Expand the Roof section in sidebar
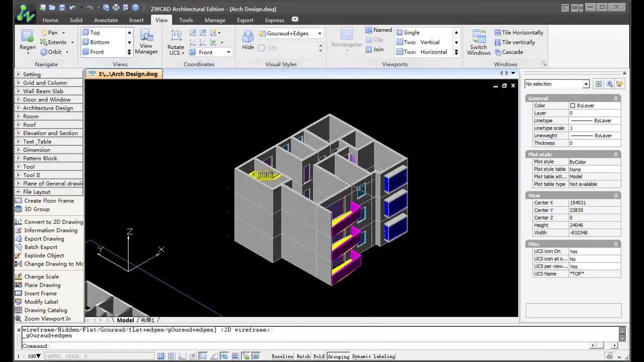The width and height of the screenshot is (644, 362). pos(29,125)
